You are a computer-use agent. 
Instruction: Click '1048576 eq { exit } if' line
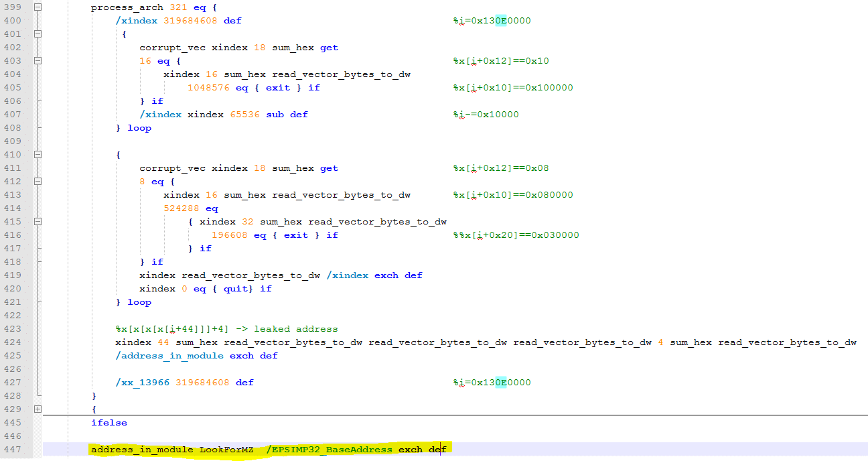coord(254,88)
